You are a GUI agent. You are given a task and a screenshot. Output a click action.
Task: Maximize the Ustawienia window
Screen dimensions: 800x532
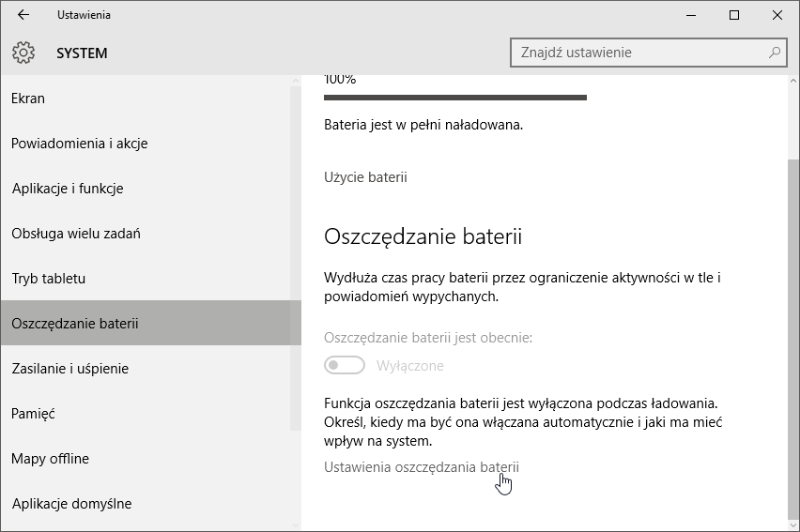pyautogui.click(x=734, y=15)
